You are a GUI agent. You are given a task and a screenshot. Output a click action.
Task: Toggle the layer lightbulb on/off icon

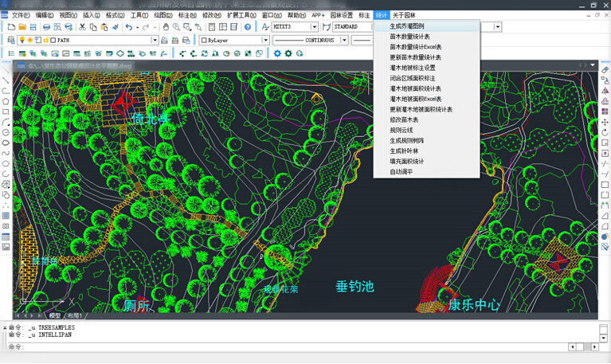pyautogui.click(x=22, y=40)
